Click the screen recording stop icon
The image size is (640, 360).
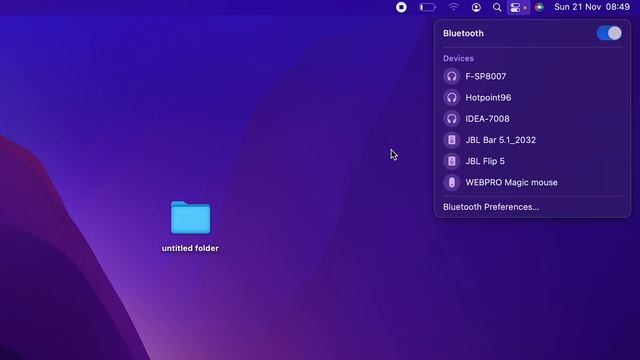pos(401,7)
